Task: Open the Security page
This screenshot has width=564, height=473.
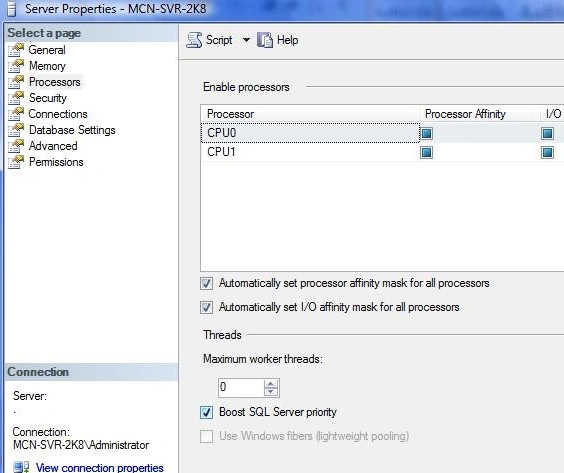Action: [x=47, y=98]
